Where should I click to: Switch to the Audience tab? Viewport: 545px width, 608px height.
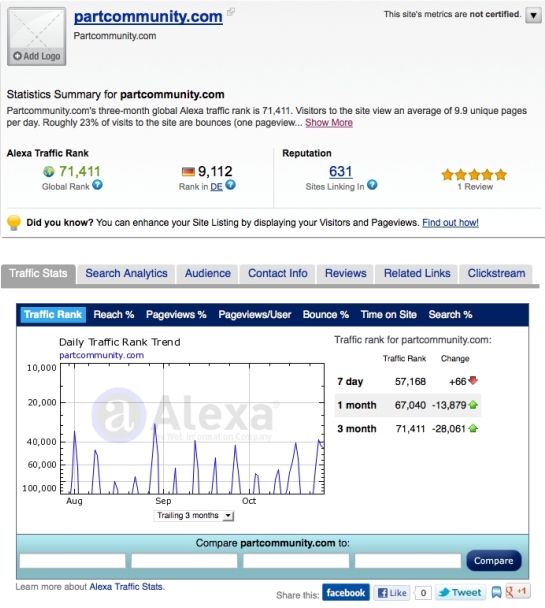[208, 273]
